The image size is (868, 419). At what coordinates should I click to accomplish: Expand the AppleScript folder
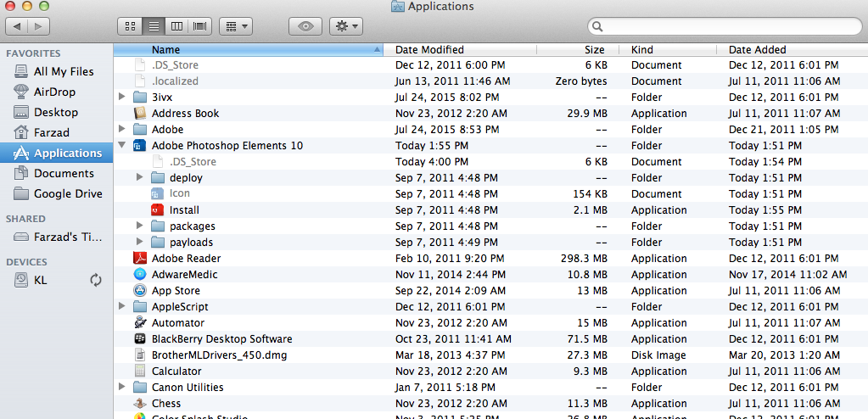pos(123,307)
